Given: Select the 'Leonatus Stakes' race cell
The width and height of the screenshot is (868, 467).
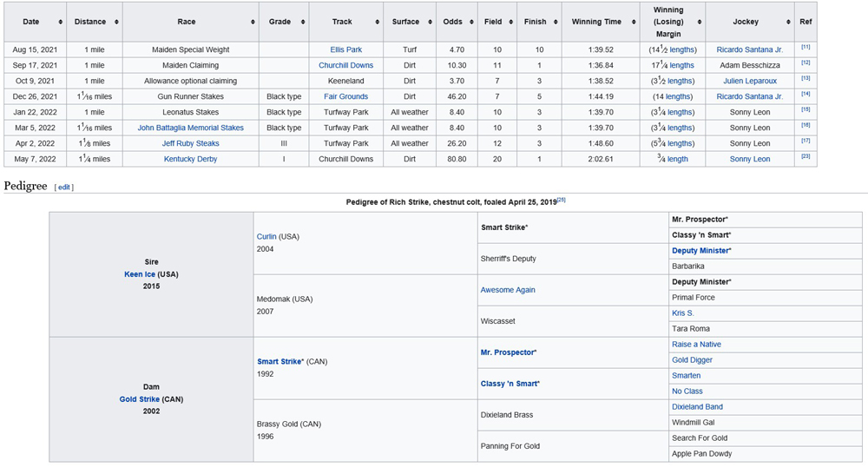Looking at the screenshot, I should (190, 112).
